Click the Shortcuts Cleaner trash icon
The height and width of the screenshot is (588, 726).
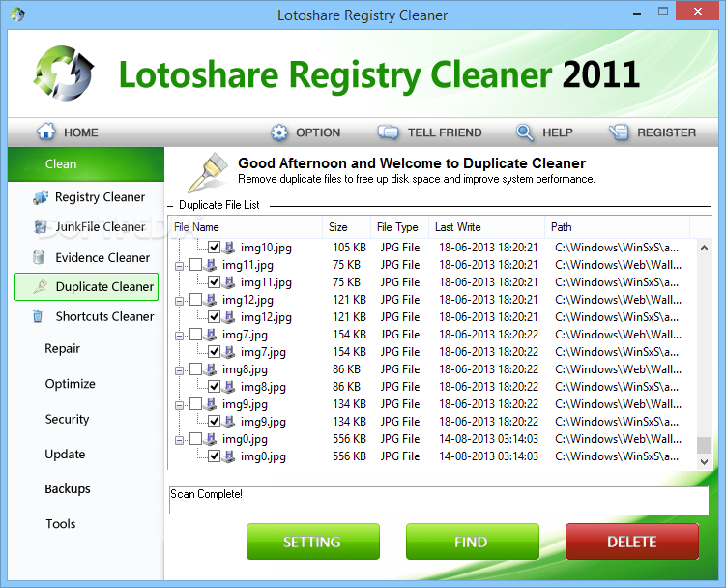pyautogui.click(x=38, y=316)
